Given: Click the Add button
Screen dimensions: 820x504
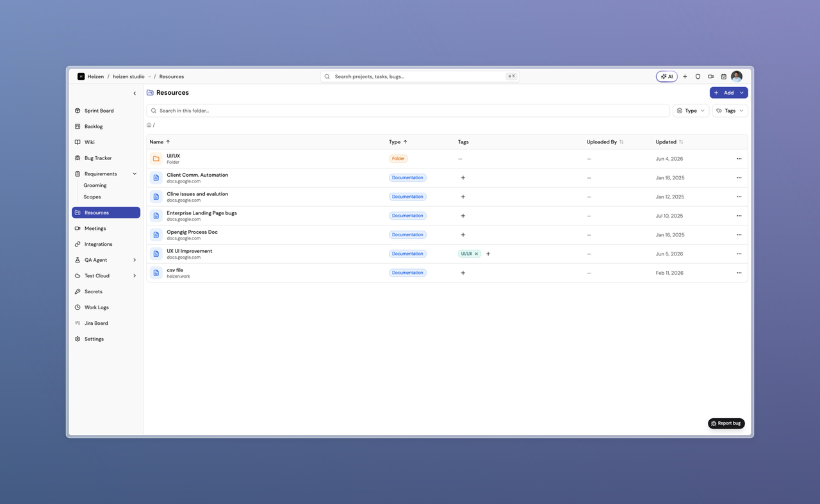Looking at the screenshot, I should coord(724,93).
